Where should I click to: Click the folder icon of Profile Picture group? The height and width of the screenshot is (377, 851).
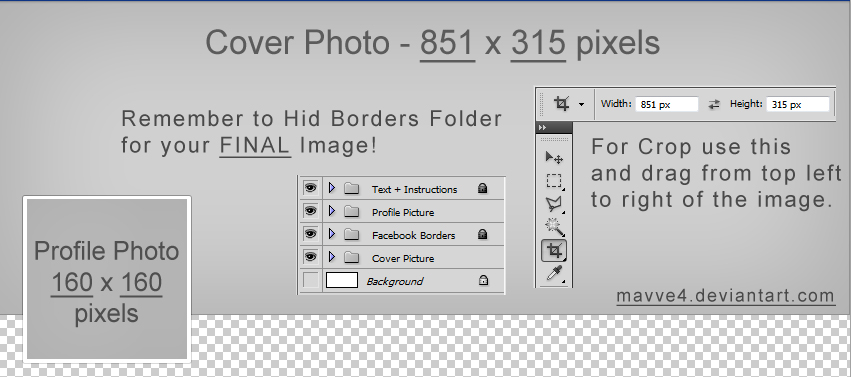352,212
